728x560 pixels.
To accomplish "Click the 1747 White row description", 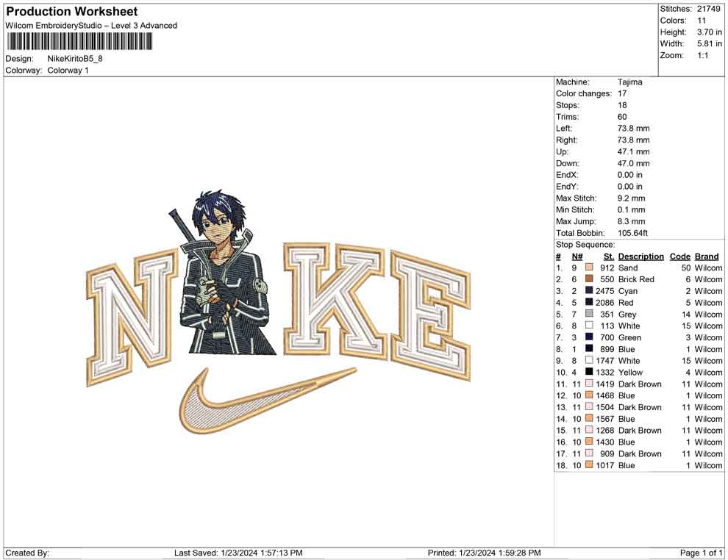I will point(629,361).
